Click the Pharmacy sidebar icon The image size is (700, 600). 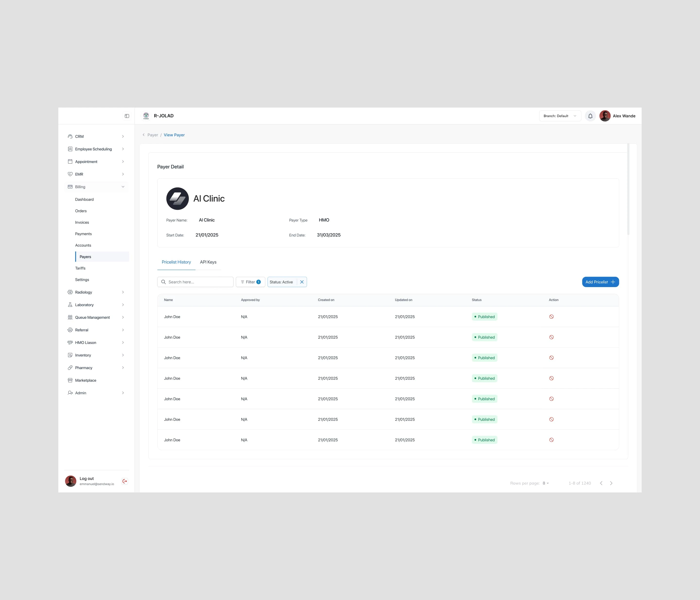[x=70, y=367]
